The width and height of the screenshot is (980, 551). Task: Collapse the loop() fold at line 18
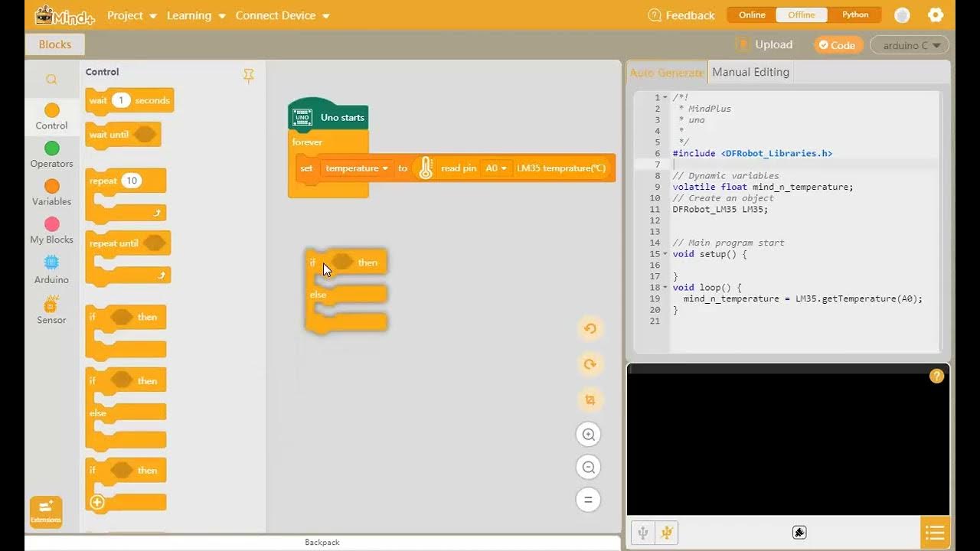click(665, 288)
